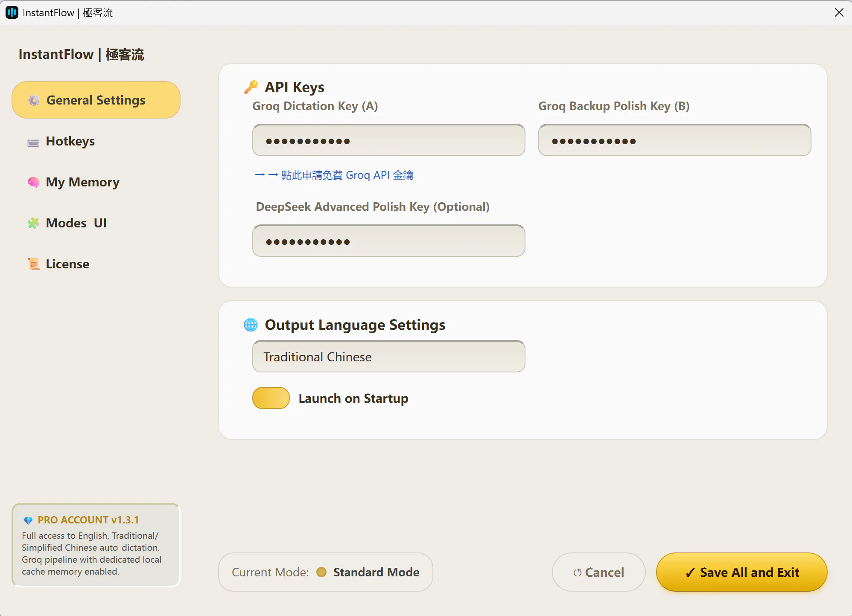Click the scroll icon beside License

[33, 264]
